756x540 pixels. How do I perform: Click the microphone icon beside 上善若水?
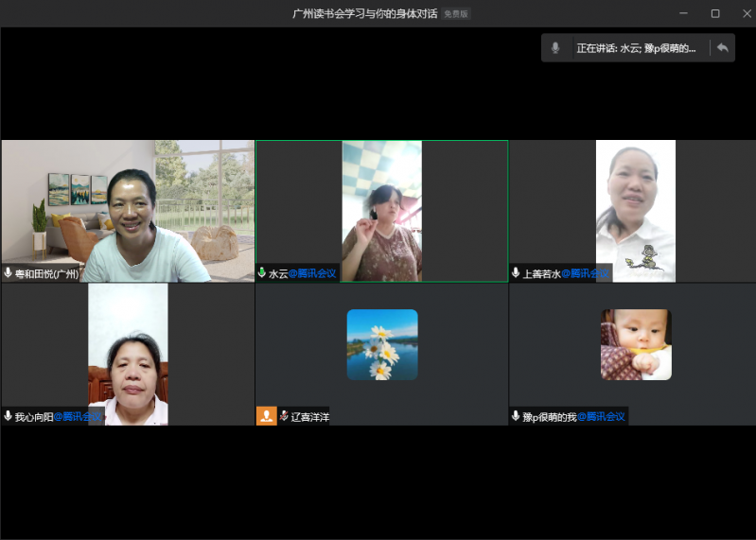516,273
